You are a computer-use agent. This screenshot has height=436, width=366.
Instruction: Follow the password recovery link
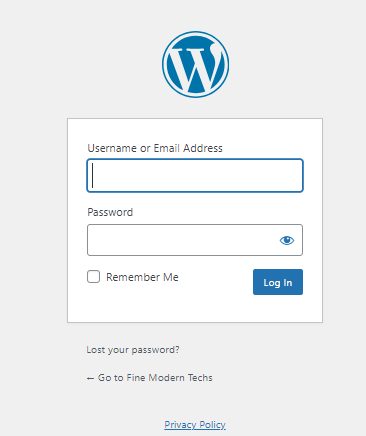[x=133, y=350]
